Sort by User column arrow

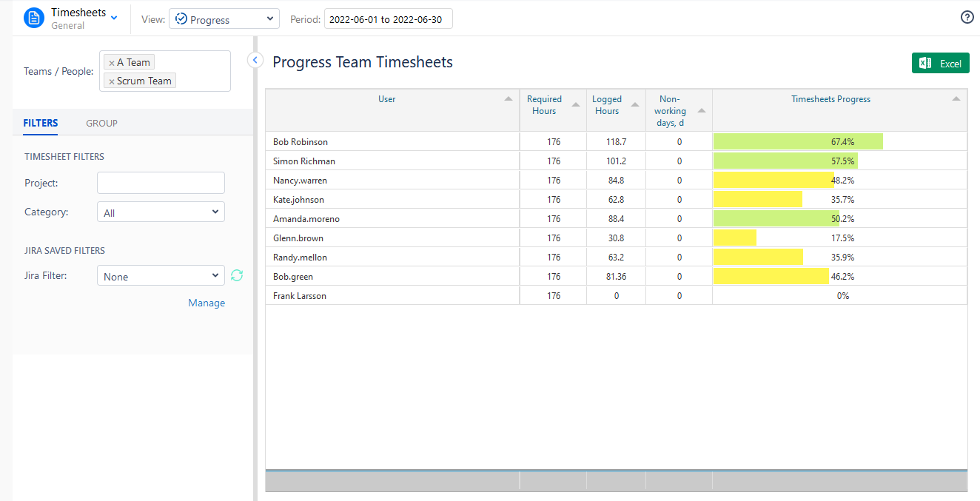[508, 98]
